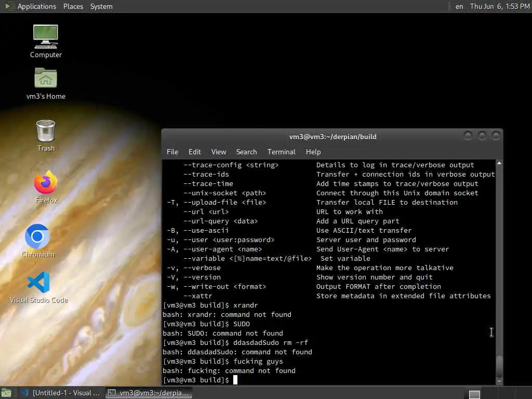
Task: Click the clock showing Thu Jun 6, 1:53 PM
Action: [x=499, y=6]
